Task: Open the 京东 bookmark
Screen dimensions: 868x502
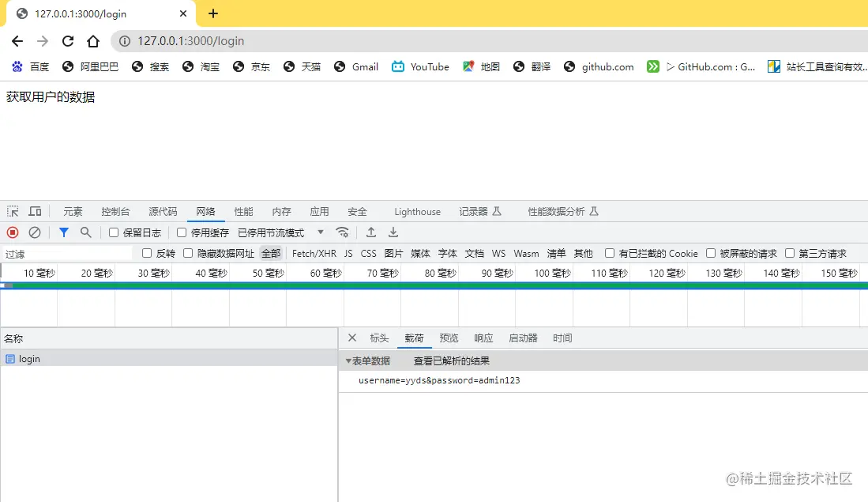Action: pos(251,67)
